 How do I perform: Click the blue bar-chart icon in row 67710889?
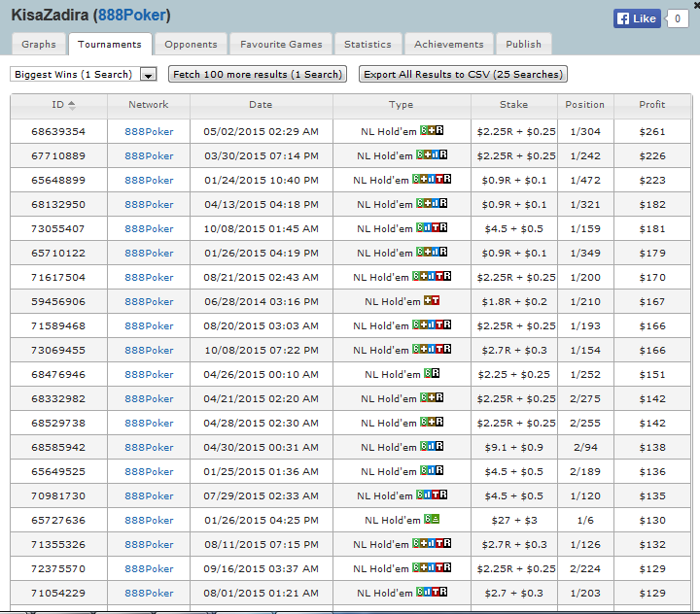point(436,154)
